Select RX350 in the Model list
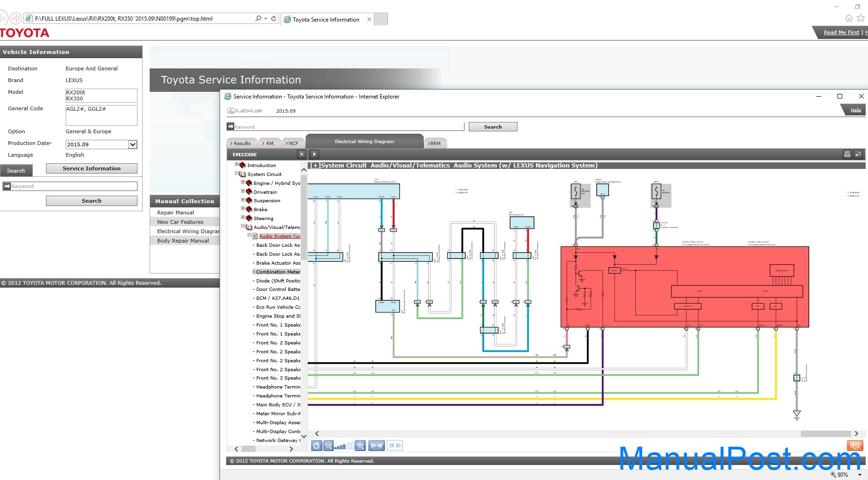 (75, 99)
